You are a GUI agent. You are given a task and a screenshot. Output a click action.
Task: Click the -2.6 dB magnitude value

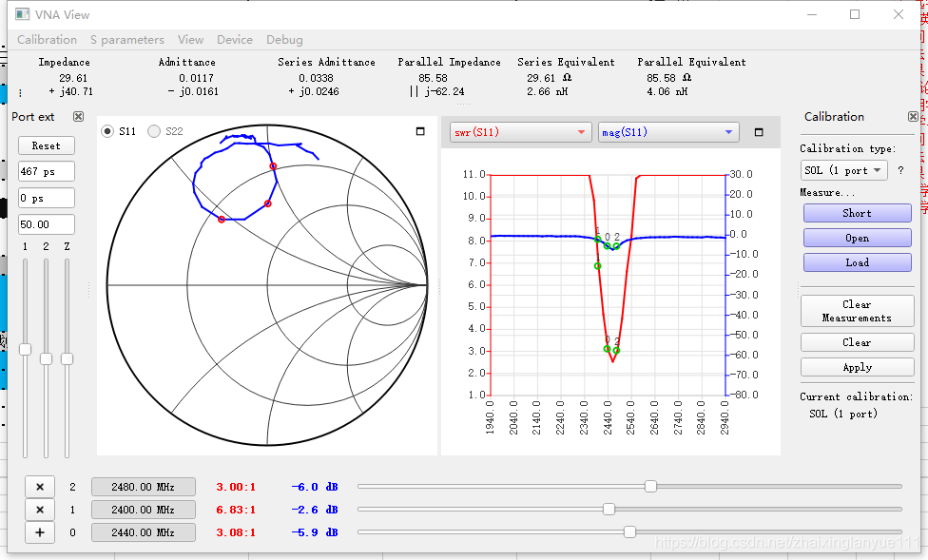click(x=315, y=510)
